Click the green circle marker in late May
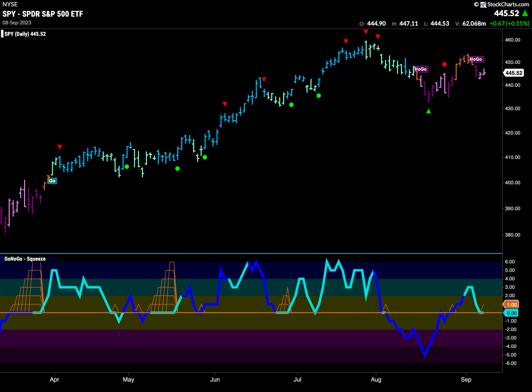Viewport: 532px width, 392px height. pyautogui.click(x=205, y=157)
